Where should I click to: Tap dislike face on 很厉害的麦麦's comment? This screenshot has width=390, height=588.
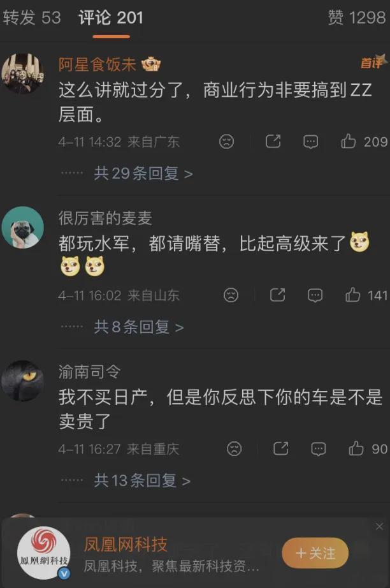pos(231,295)
